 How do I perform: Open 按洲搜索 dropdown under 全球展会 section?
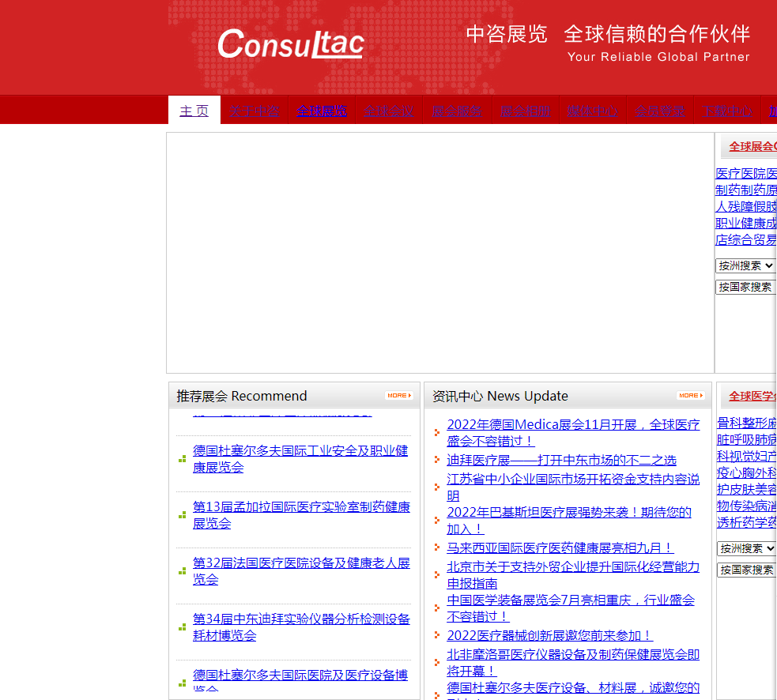[x=745, y=265]
